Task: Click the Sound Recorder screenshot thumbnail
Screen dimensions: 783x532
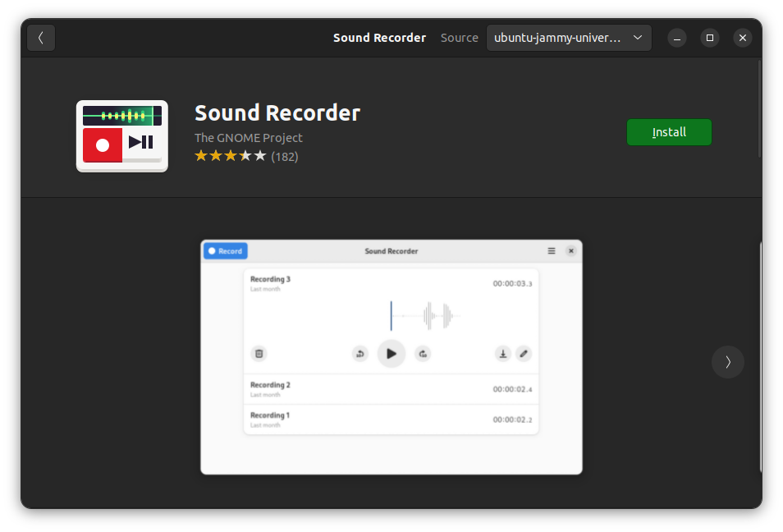Action: (x=391, y=357)
